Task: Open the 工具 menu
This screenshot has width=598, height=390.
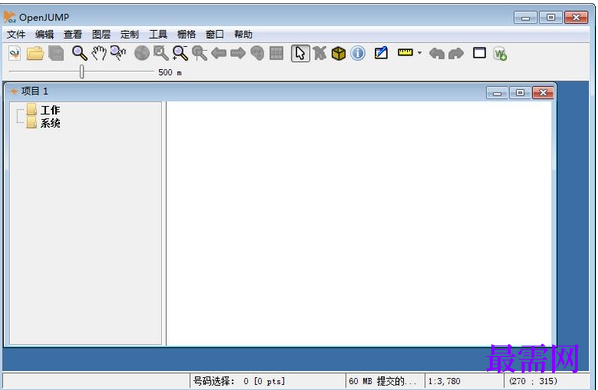Action: [x=158, y=35]
